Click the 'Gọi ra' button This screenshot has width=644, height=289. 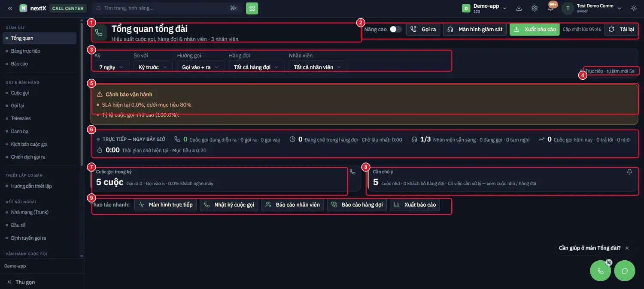click(x=423, y=29)
